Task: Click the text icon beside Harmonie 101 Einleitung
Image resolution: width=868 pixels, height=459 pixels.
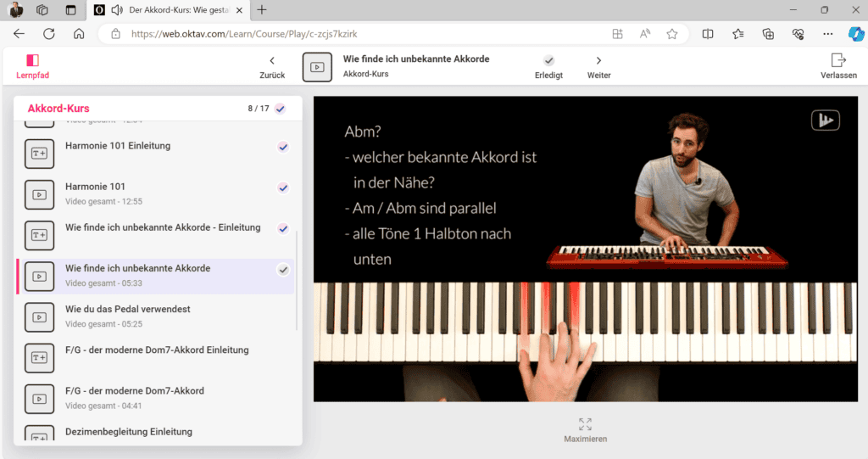Action: click(x=40, y=153)
